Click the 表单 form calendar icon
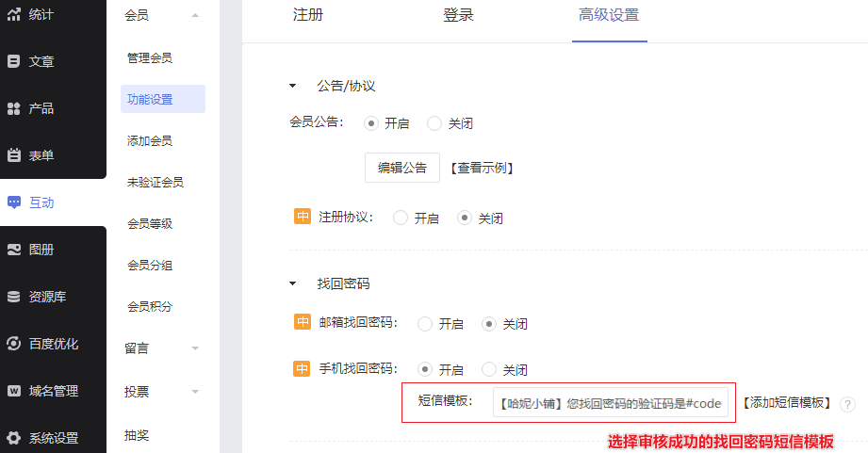The width and height of the screenshot is (868, 453). point(14,155)
